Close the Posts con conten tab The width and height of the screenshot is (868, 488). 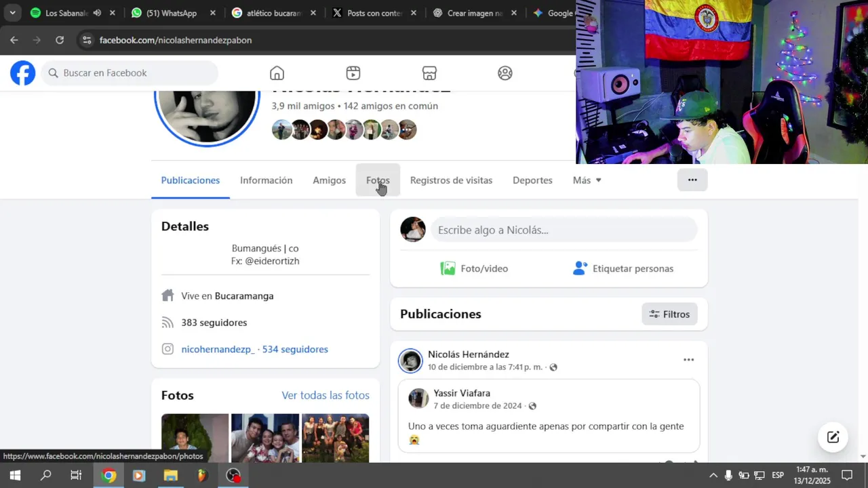pos(414,13)
